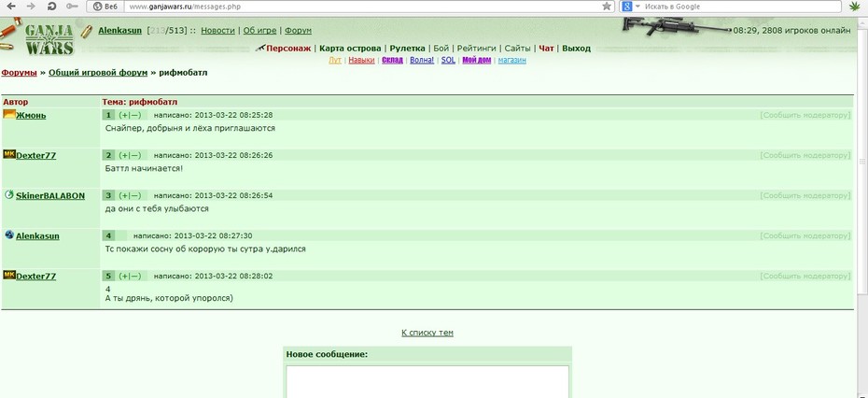Upvote post 1 with the plus sign
The image size is (868, 398).
(x=124, y=115)
